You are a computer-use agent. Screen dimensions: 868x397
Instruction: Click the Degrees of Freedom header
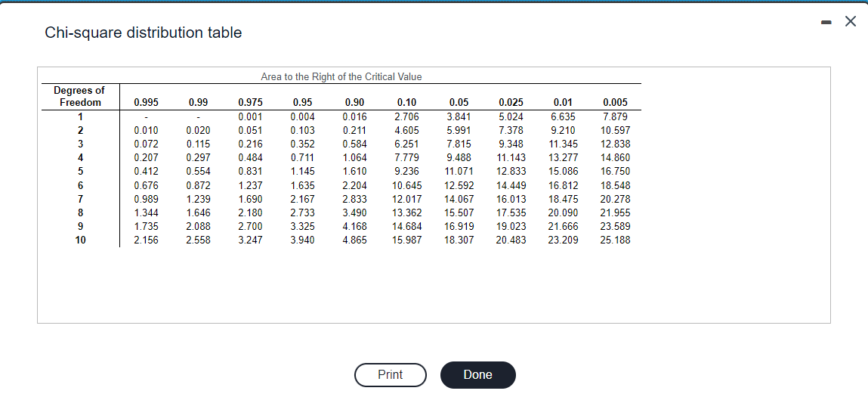[x=80, y=96]
